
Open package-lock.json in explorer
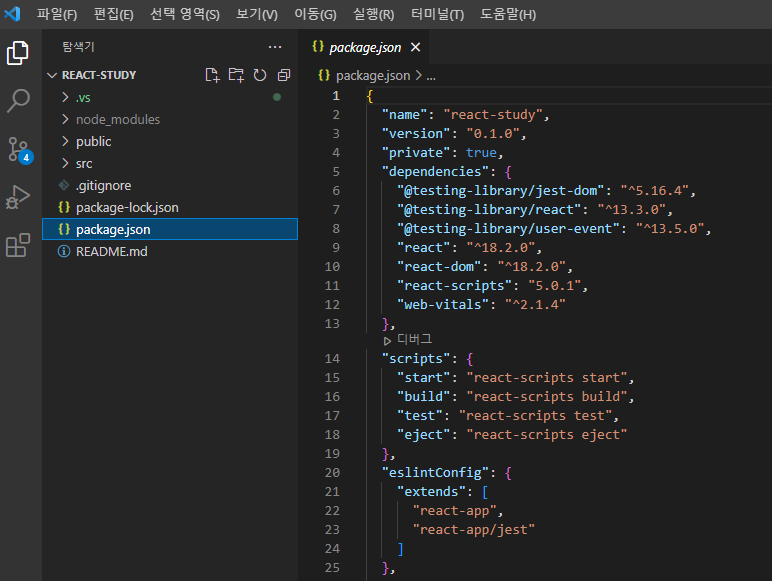pyautogui.click(x=170, y=207)
